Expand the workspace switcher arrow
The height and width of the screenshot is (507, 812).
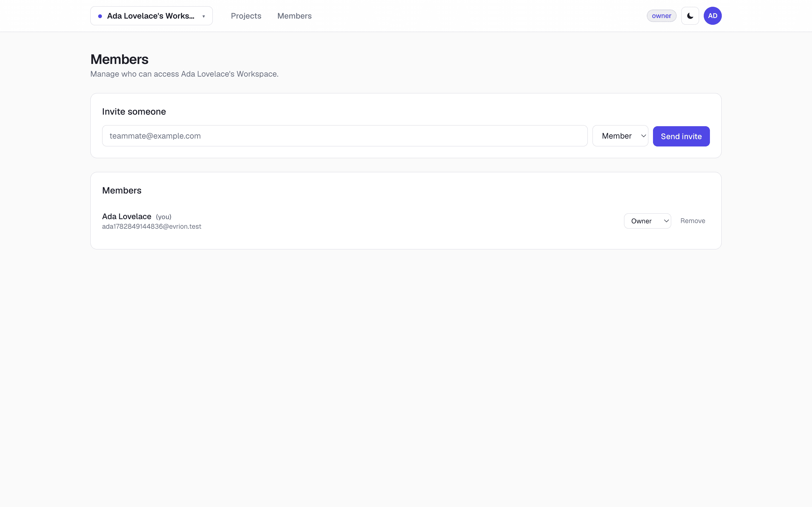[204, 16]
